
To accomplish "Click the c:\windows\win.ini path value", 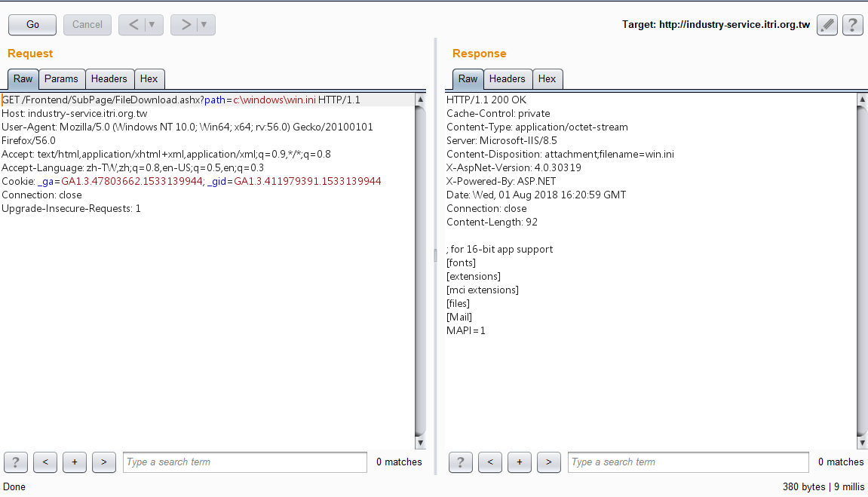I will click(274, 100).
